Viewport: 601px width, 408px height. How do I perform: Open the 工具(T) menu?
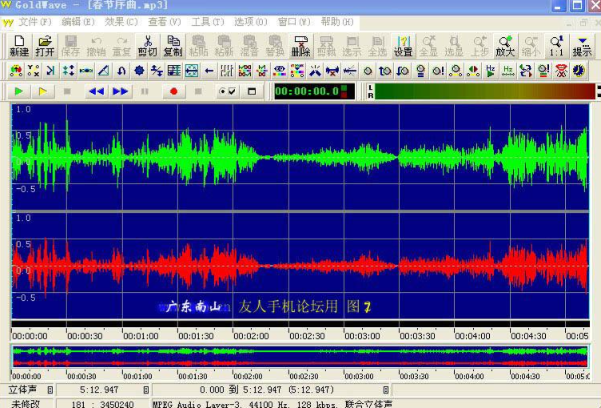208,21
